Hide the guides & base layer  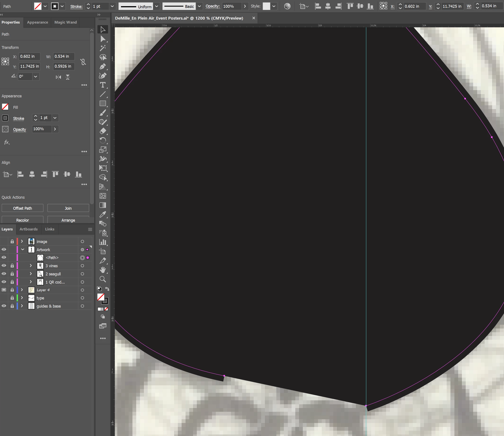[4, 306]
